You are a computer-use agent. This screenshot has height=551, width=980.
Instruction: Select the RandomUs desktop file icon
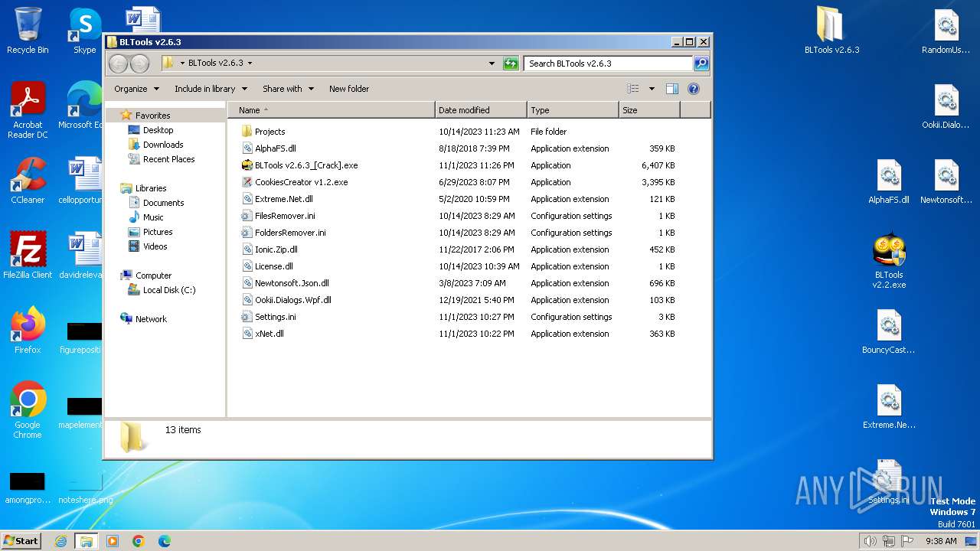(x=946, y=31)
